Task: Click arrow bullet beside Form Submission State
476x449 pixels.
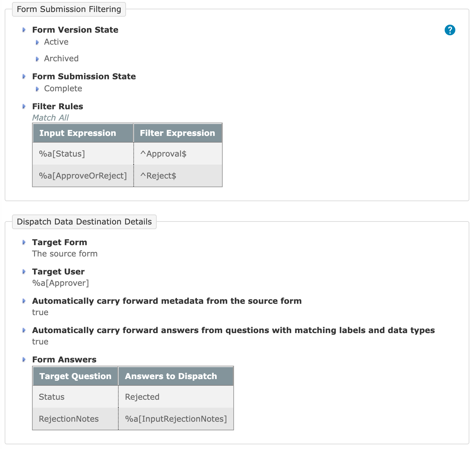Action: click(x=24, y=76)
